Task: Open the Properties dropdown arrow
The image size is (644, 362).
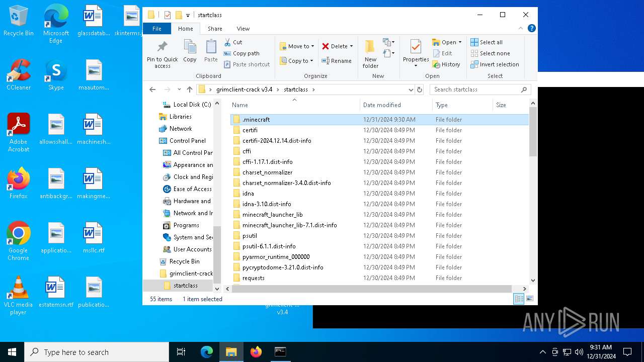Action: pos(416,66)
